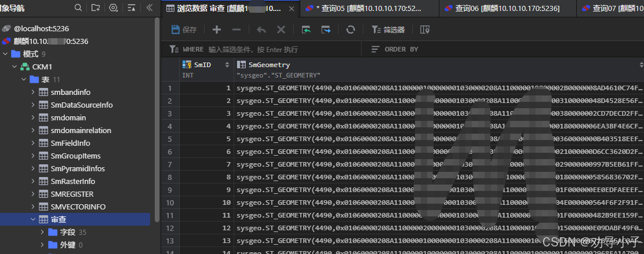Click the new folder group icon
The image size is (644, 254).
(95, 8)
